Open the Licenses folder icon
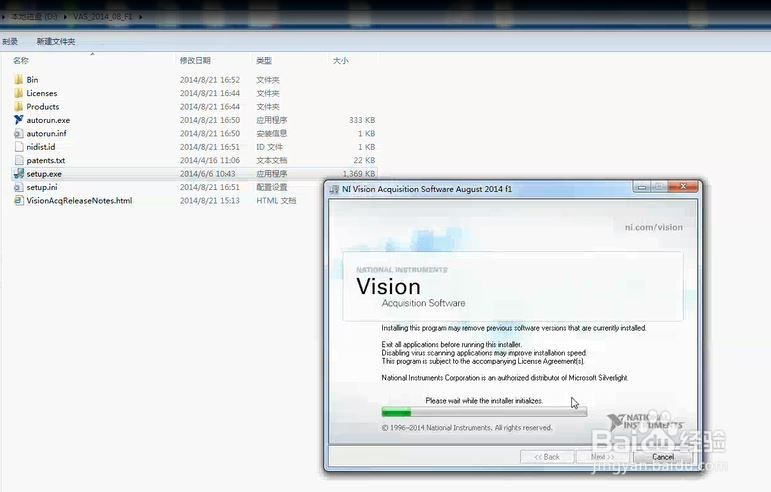771x492 pixels. [x=19, y=93]
